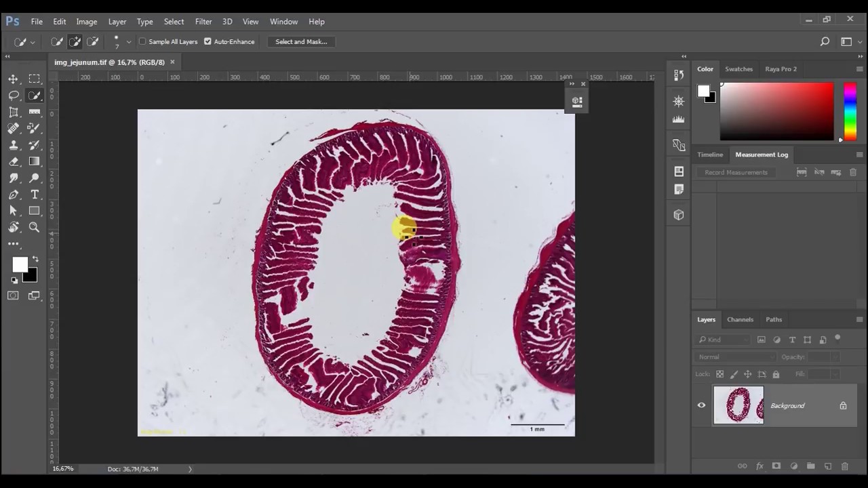The width and height of the screenshot is (868, 488).
Task: Toggle Quick Mask mode
Action: pos(13,296)
